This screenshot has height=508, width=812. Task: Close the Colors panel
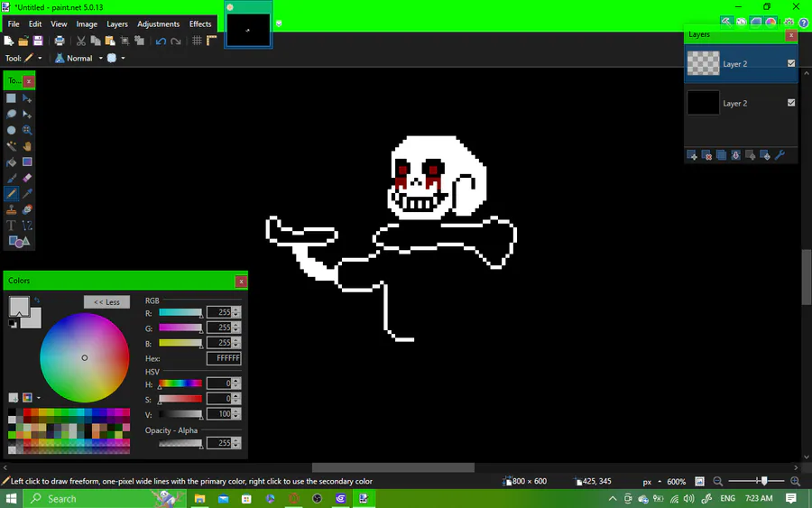click(x=241, y=282)
